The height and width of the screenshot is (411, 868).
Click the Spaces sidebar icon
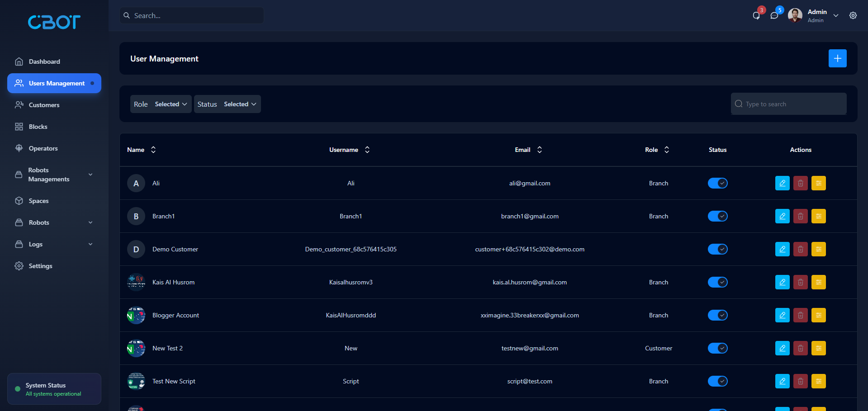[19, 201]
